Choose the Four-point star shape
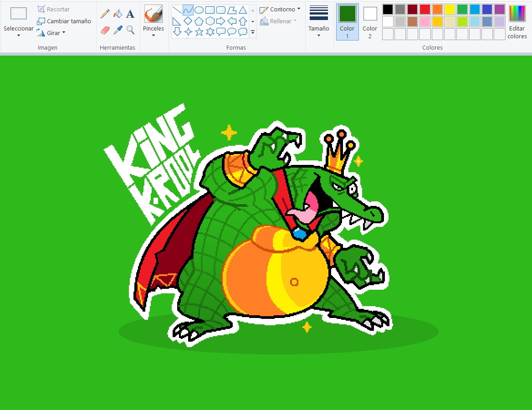The height and width of the screenshot is (410, 532). pyautogui.click(x=188, y=32)
